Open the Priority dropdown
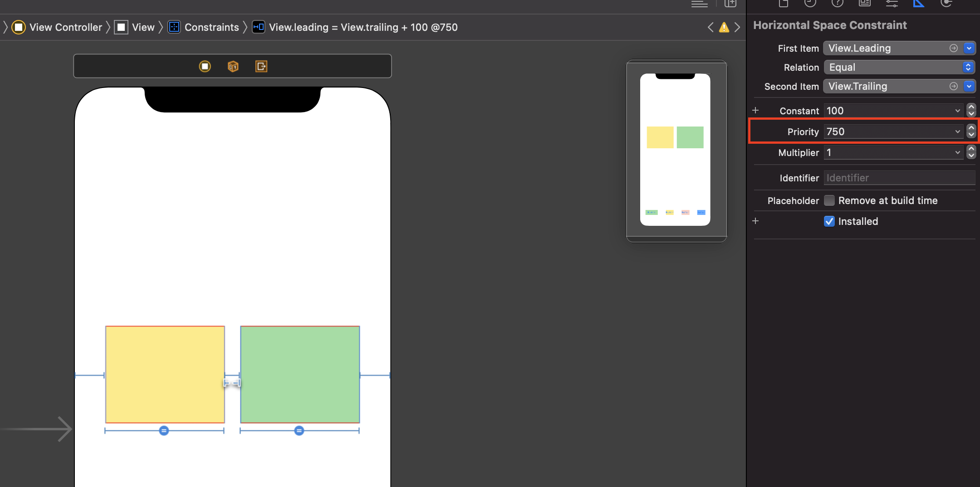 point(956,131)
